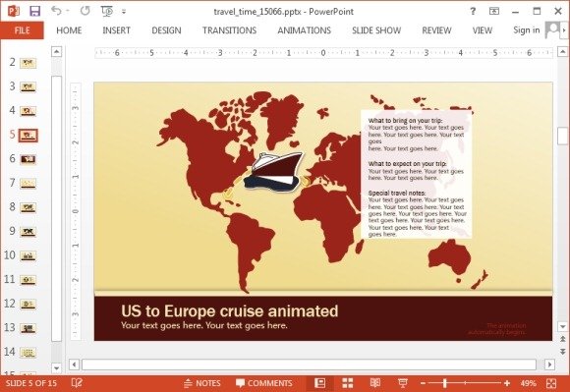Click the Redo icon in the title bar
Screen dimensions: 570x392
[85, 11]
